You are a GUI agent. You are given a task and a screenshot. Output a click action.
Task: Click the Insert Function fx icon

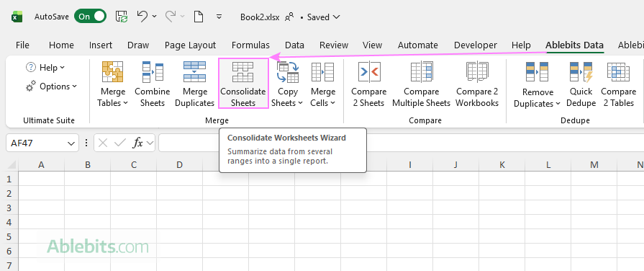click(x=137, y=143)
